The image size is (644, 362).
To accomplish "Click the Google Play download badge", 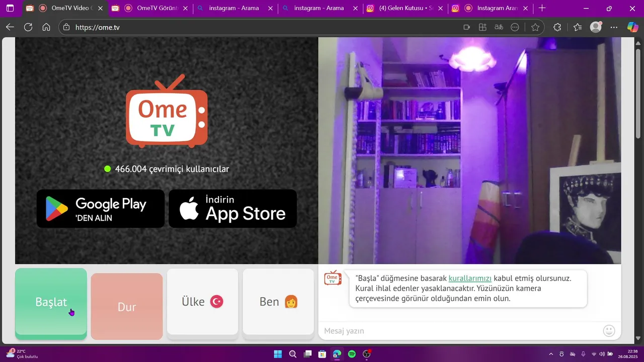I will (x=101, y=209).
